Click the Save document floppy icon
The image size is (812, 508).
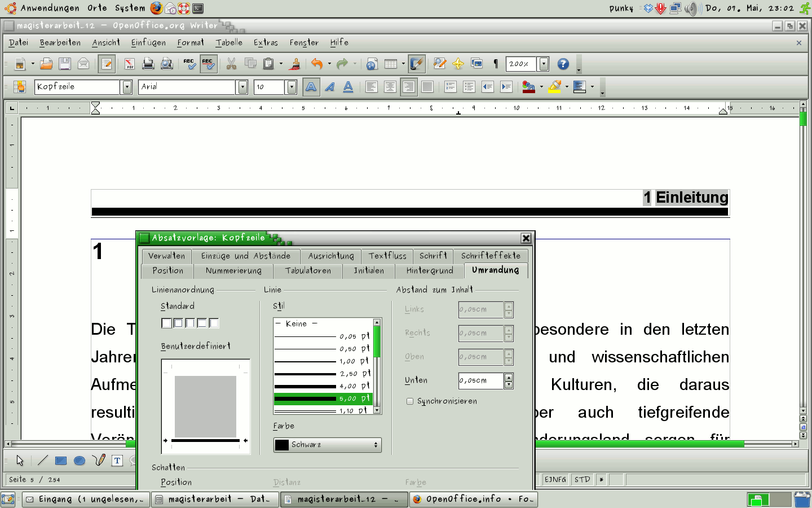[65, 64]
